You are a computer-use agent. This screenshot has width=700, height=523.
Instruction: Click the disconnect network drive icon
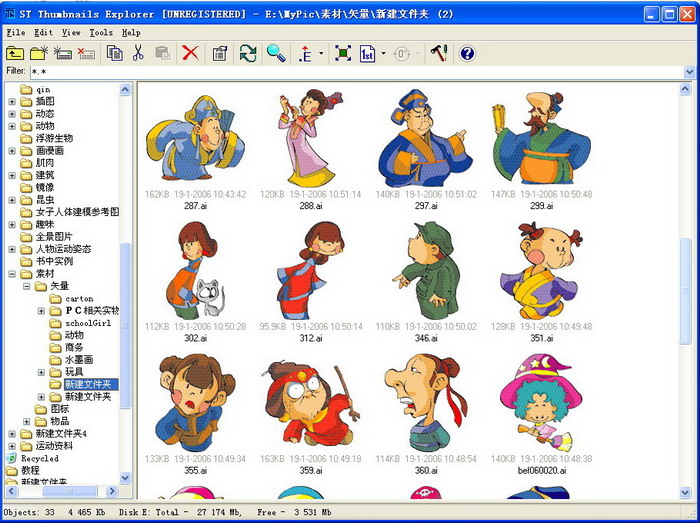point(86,54)
